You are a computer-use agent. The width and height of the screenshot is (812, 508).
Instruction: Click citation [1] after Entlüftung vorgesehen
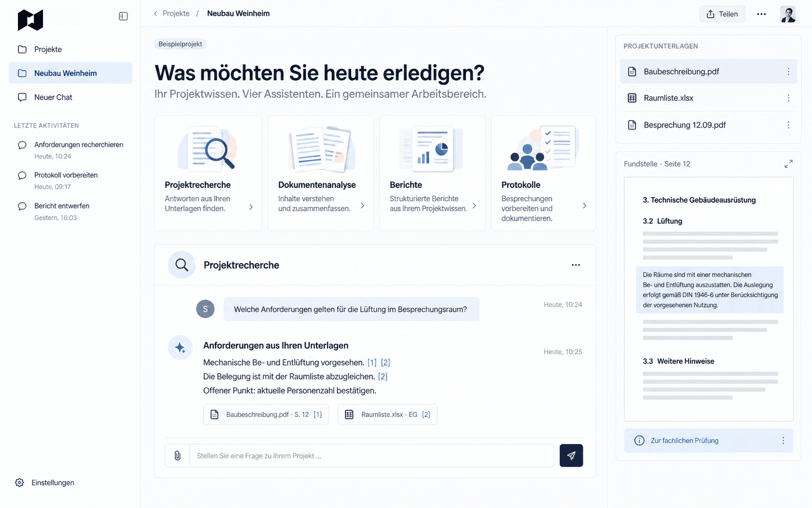[372, 363]
